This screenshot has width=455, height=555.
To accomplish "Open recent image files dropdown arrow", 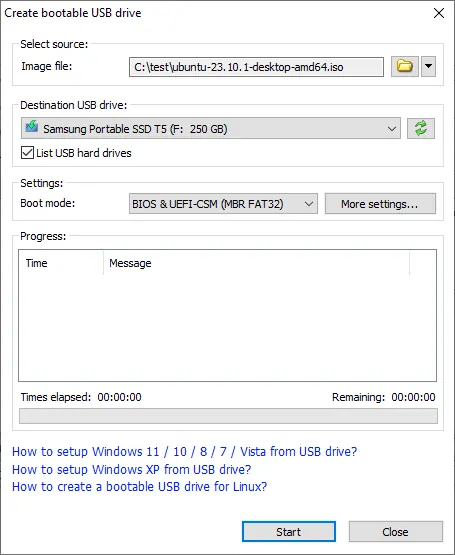I will pos(428,66).
